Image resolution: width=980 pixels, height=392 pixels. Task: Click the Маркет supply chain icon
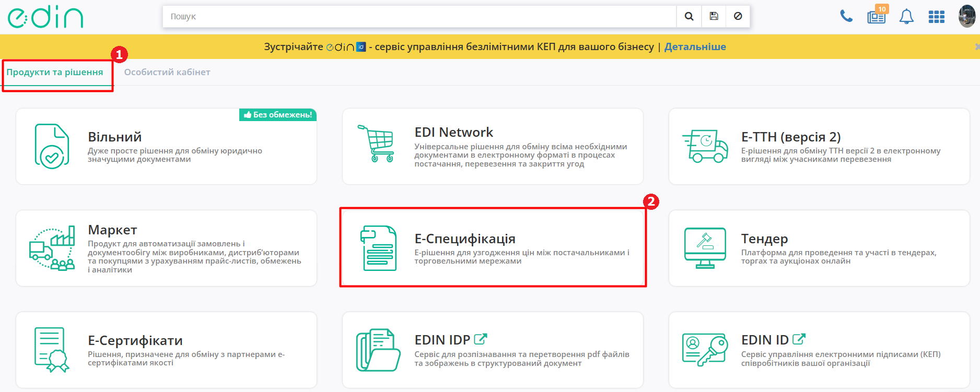click(52, 248)
